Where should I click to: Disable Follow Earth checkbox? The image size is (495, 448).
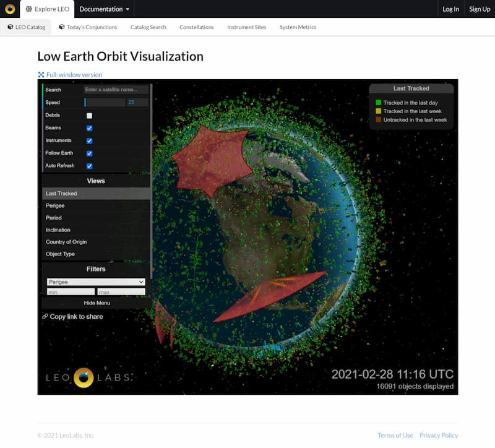tap(89, 153)
